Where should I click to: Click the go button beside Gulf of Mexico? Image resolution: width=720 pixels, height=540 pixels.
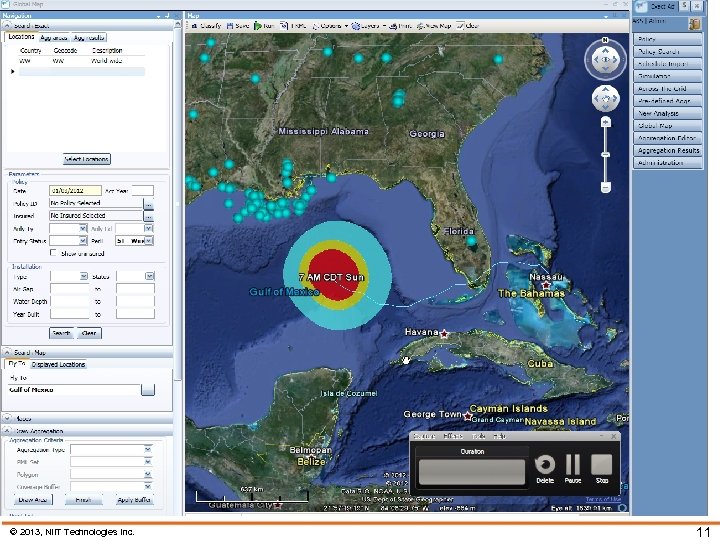pos(148,390)
